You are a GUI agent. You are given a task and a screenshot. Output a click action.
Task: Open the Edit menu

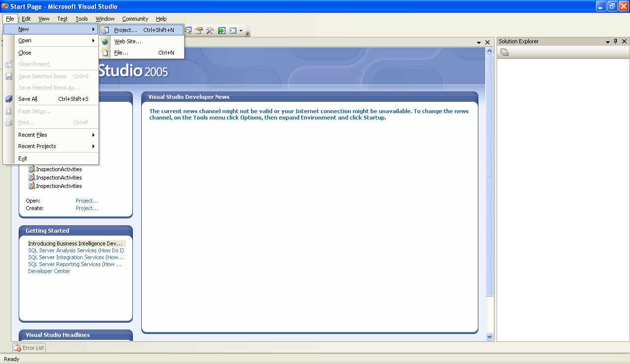(x=26, y=19)
